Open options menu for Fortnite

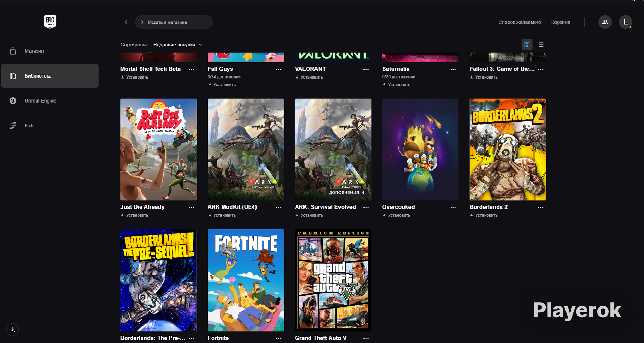pyautogui.click(x=278, y=339)
